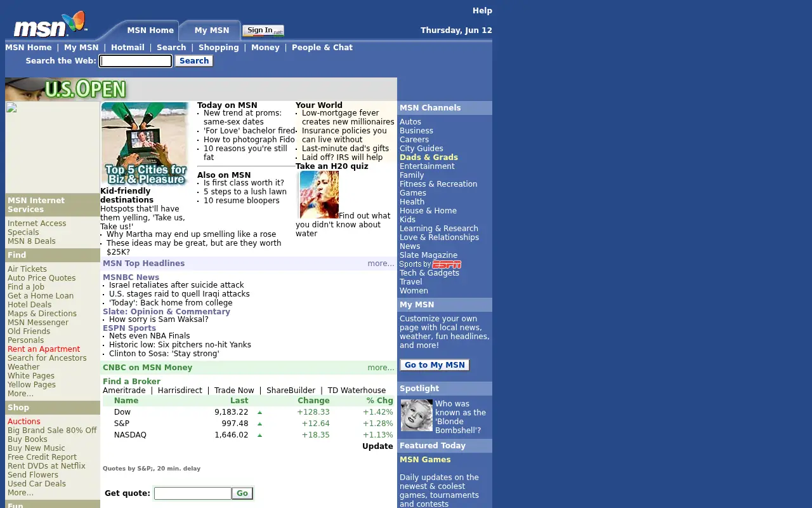The image size is (812, 508).
Task: Go to Money in the navigation bar
Action: tap(265, 48)
